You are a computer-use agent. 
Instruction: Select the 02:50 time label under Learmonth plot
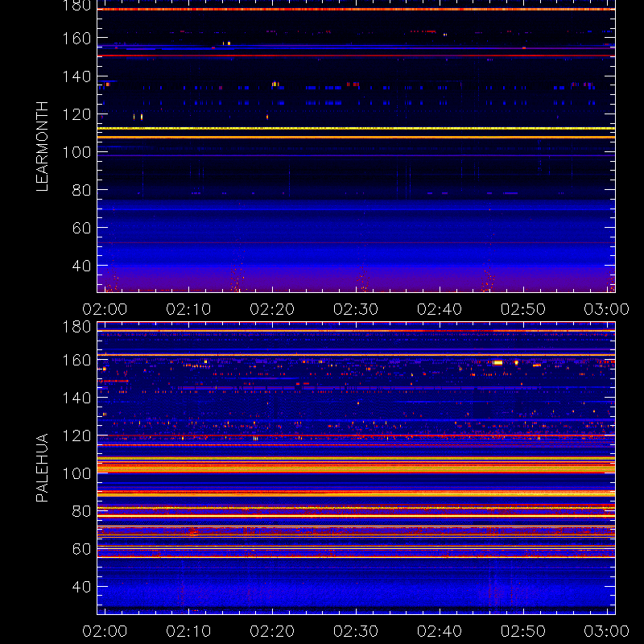tap(523, 309)
